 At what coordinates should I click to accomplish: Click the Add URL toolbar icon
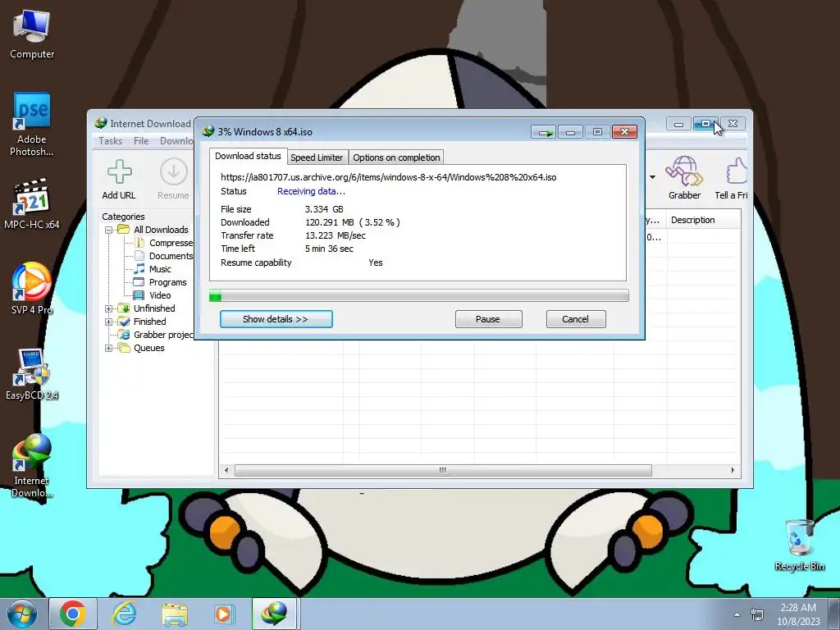coord(119,180)
